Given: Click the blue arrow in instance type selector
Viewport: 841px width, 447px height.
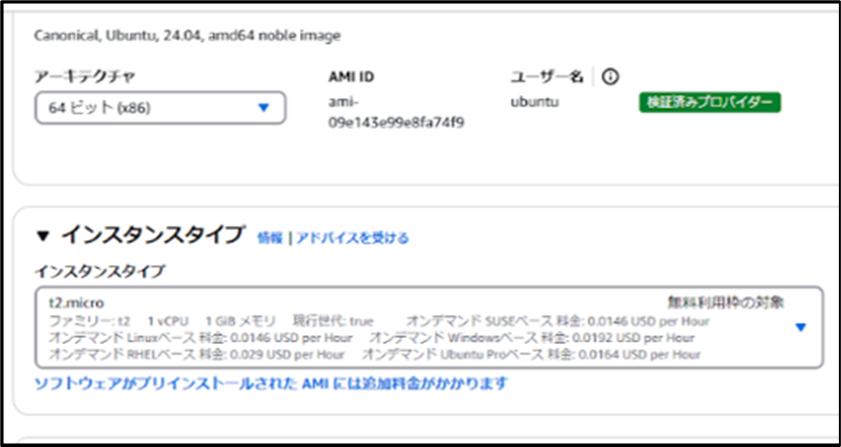Looking at the screenshot, I should [x=800, y=327].
